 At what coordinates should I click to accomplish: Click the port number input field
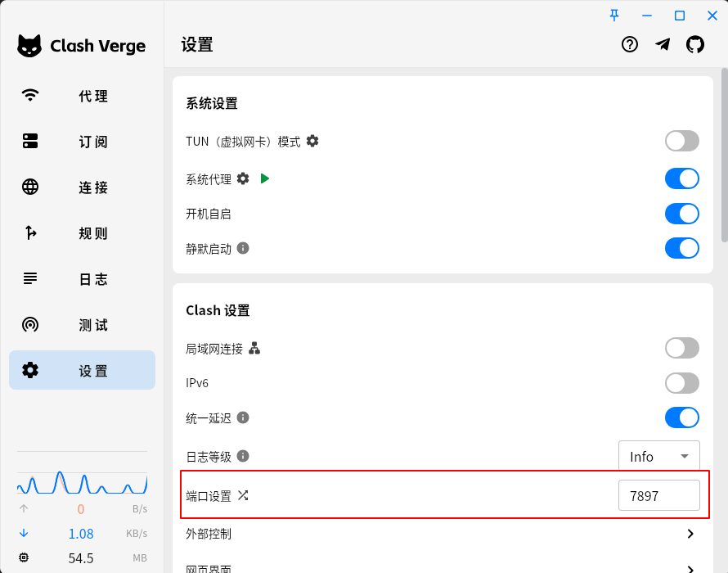pos(658,494)
